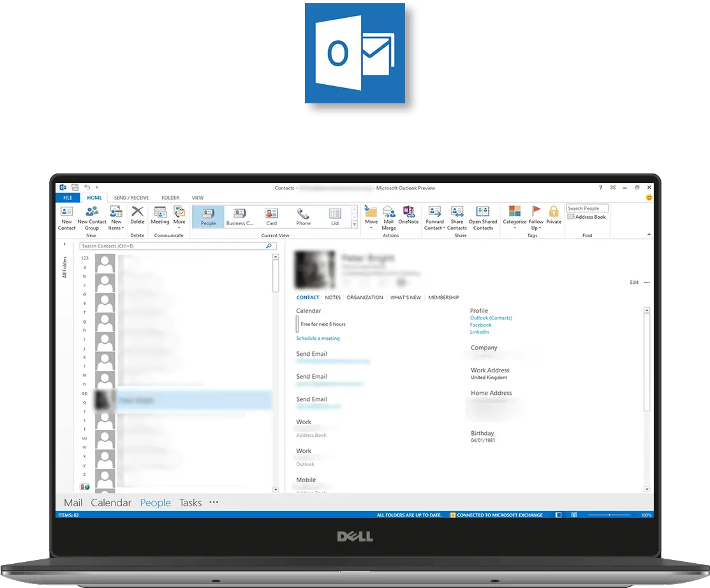Create a New Contact Group

[92, 217]
